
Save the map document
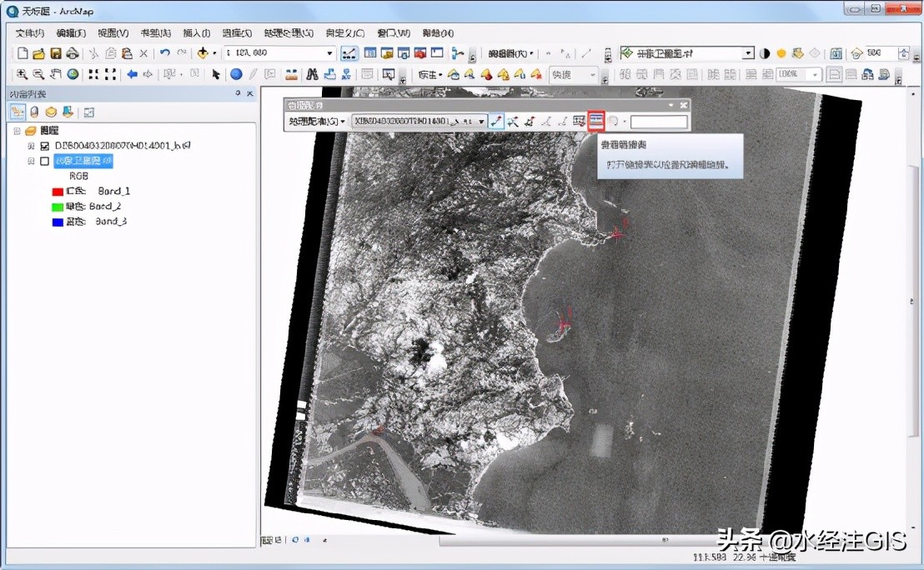[x=56, y=53]
